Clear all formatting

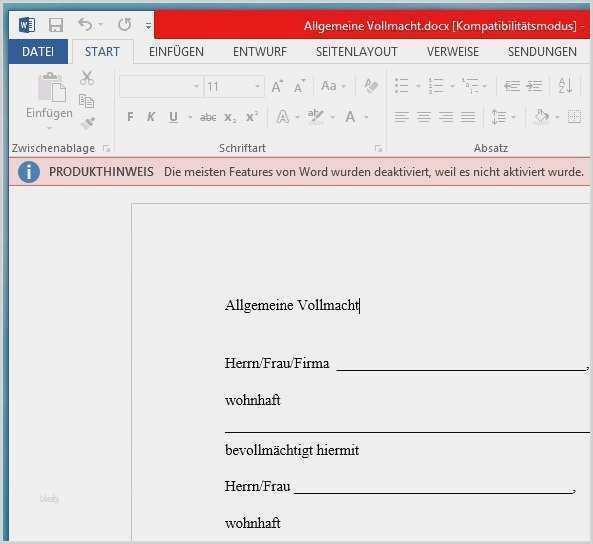(371, 85)
